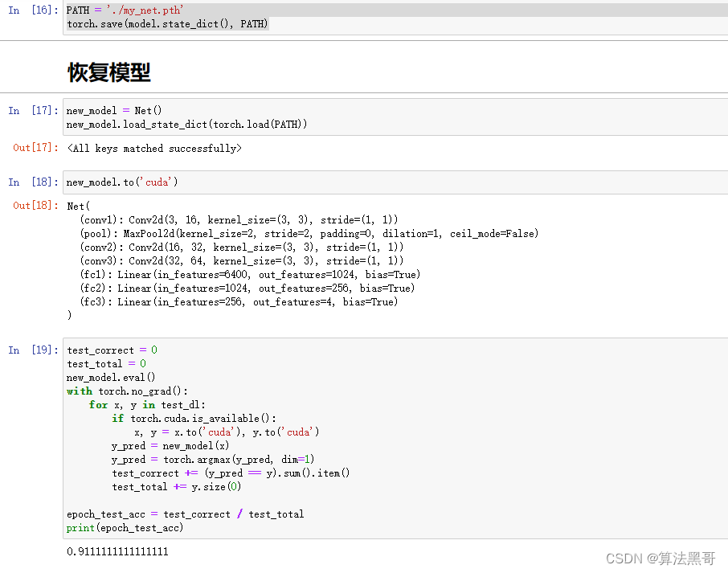Image resolution: width=728 pixels, height=573 pixels.
Task: Click the Out[17]: prompt label
Action: pos(35,148)
